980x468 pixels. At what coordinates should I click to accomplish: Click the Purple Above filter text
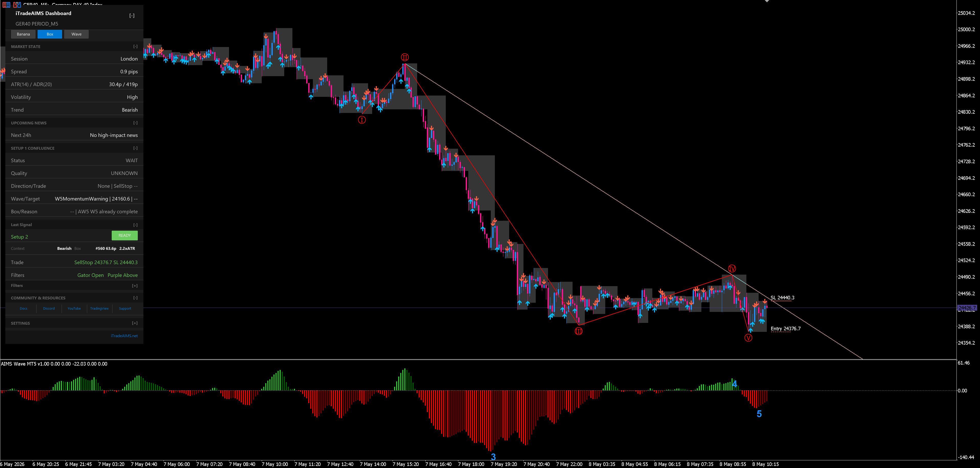tap(122, 275)
